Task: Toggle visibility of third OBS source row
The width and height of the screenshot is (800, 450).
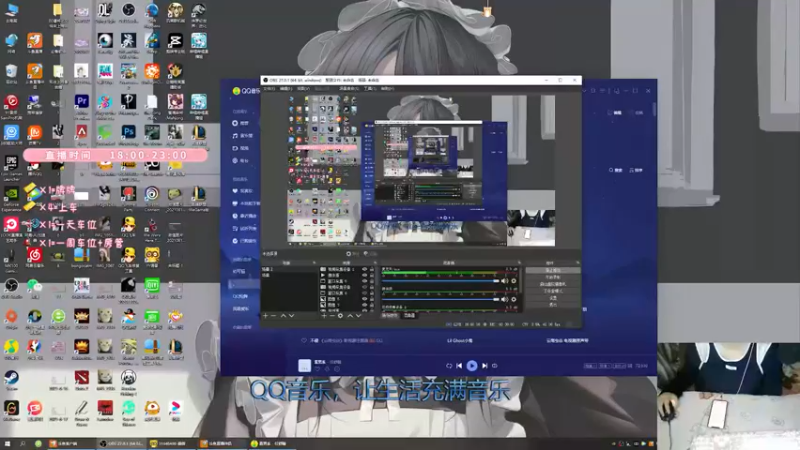Action: pyautogui.click(x=364, y=281)
